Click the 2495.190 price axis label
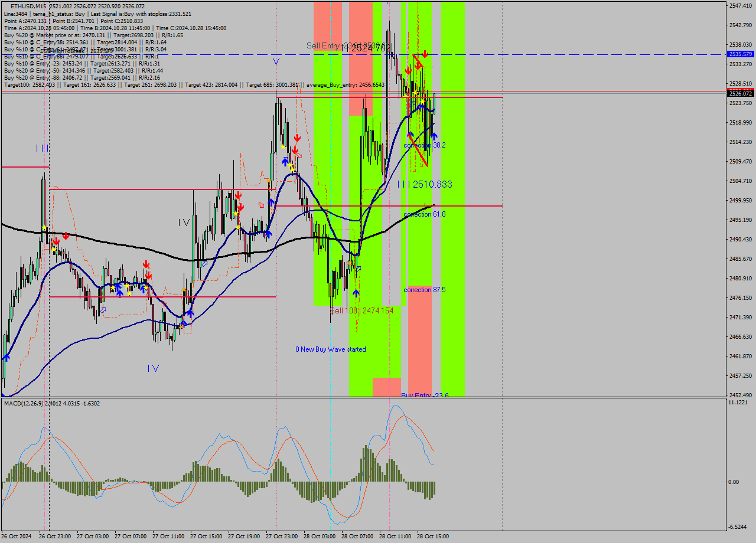Image resolution: width=756 pixels, height=543 pixels. click(x=741, y=220)
